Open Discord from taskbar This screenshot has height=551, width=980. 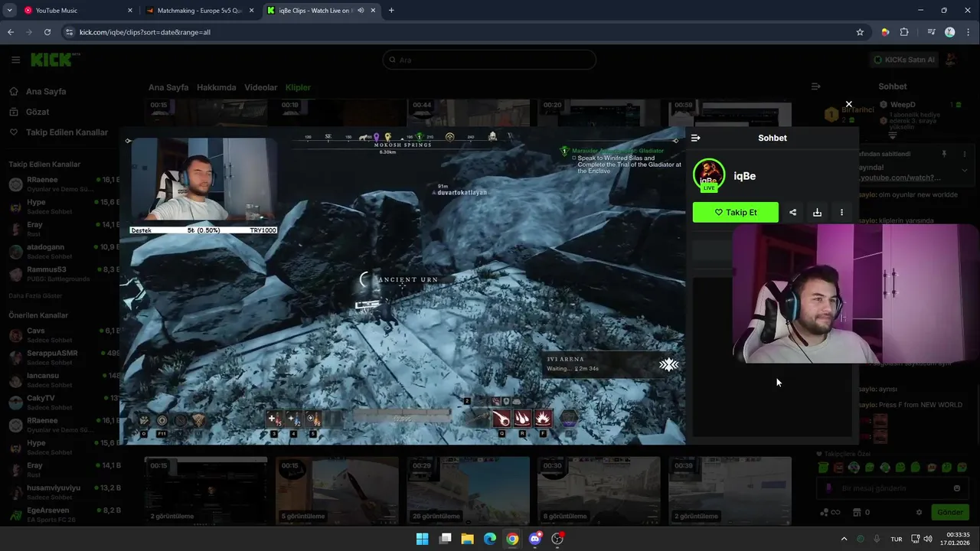pyautogui.click(x=535, y=539)
